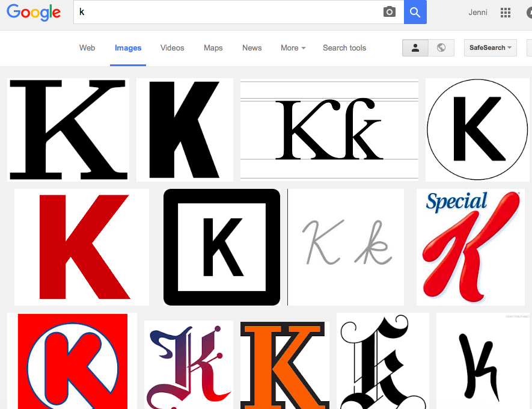Open the bold black sans-serif K image

185,130
